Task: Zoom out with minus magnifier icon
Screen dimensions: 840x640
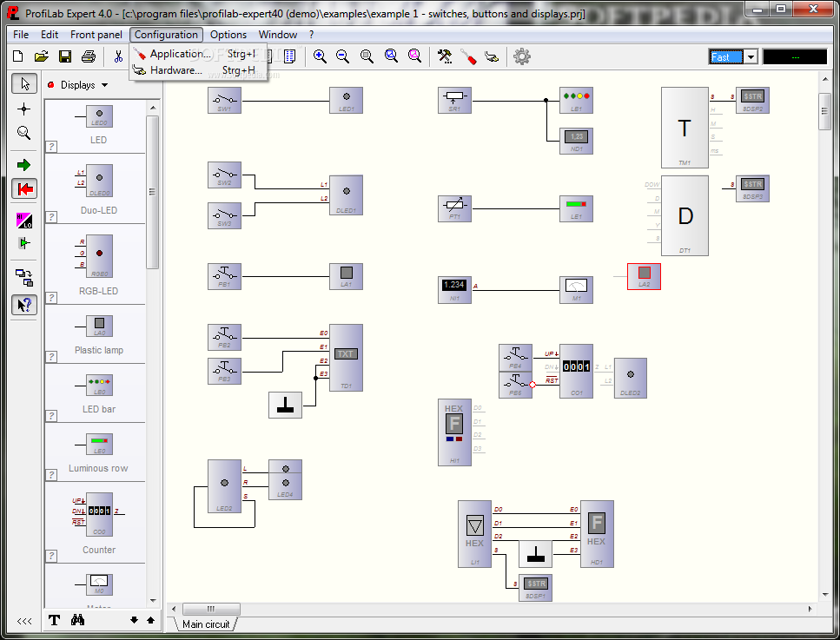Action: coord(343,56)
